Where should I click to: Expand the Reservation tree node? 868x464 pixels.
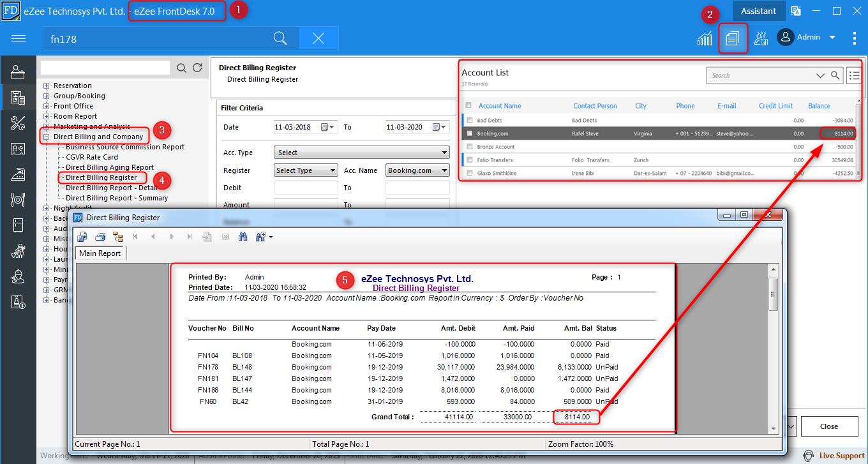[x=46, y=86]
